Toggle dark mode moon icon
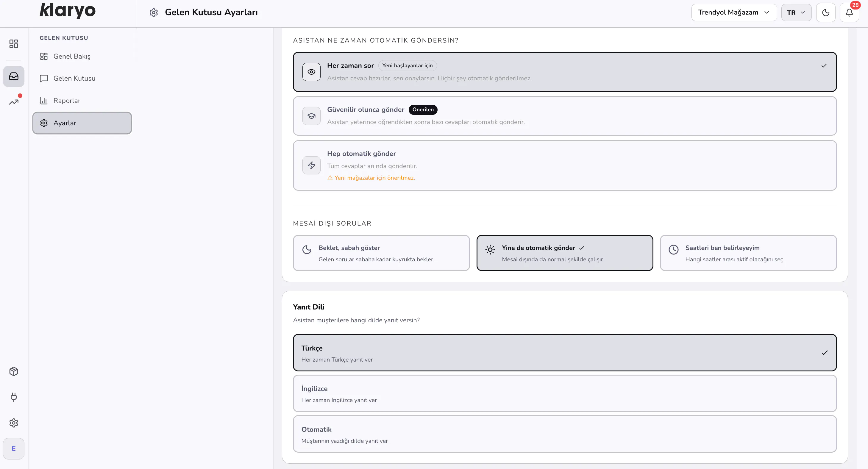The height and width of the screenshot is (469, 868). click(x=825, y=13)
